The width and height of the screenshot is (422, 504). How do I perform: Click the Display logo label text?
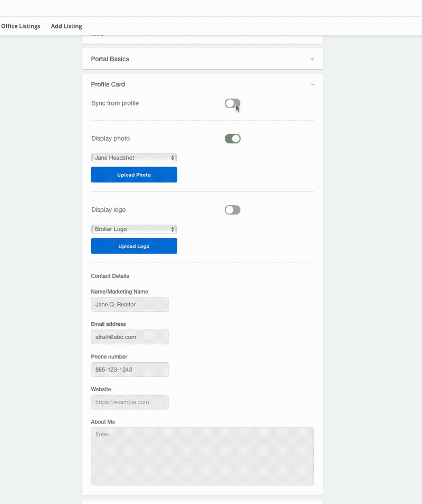click(108, 210)
